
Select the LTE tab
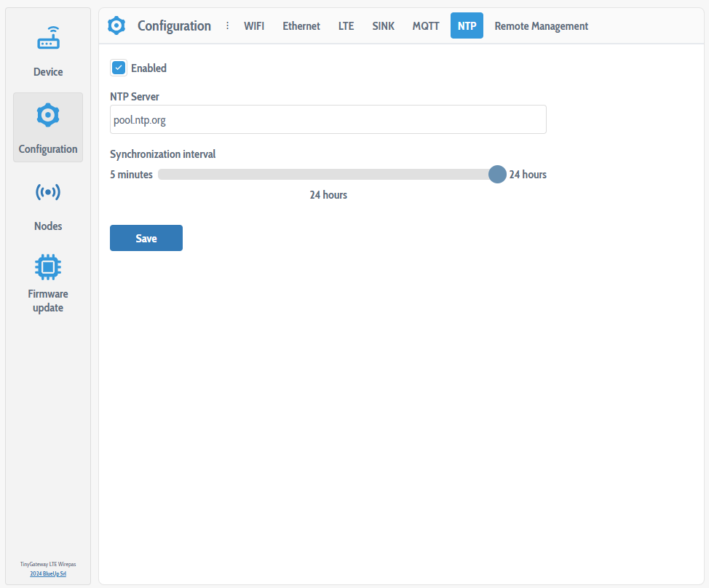pyautogui.click(x=346, y=25)
